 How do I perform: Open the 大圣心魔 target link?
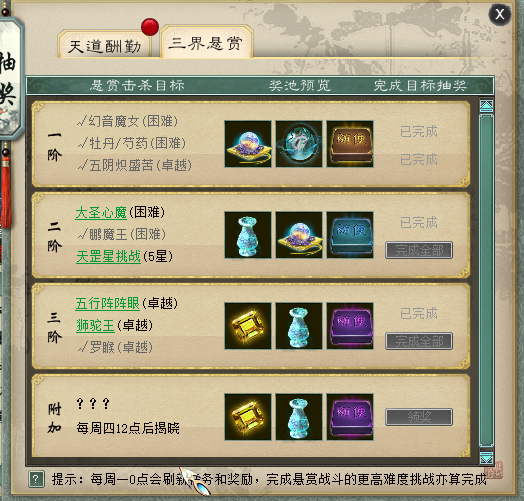[x=101, y=213]
